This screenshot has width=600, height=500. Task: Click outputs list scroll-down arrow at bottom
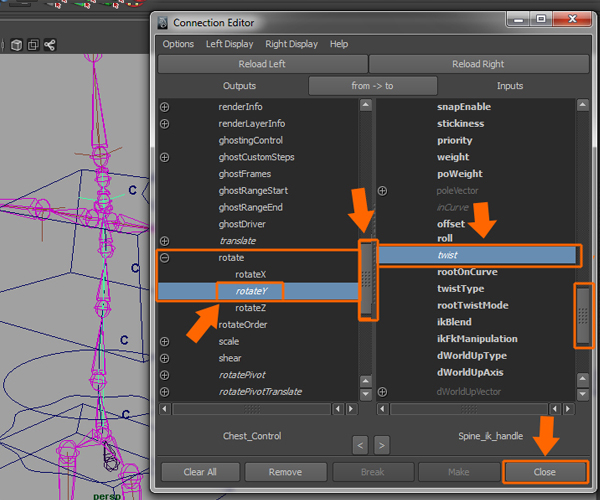pos(366,394)
